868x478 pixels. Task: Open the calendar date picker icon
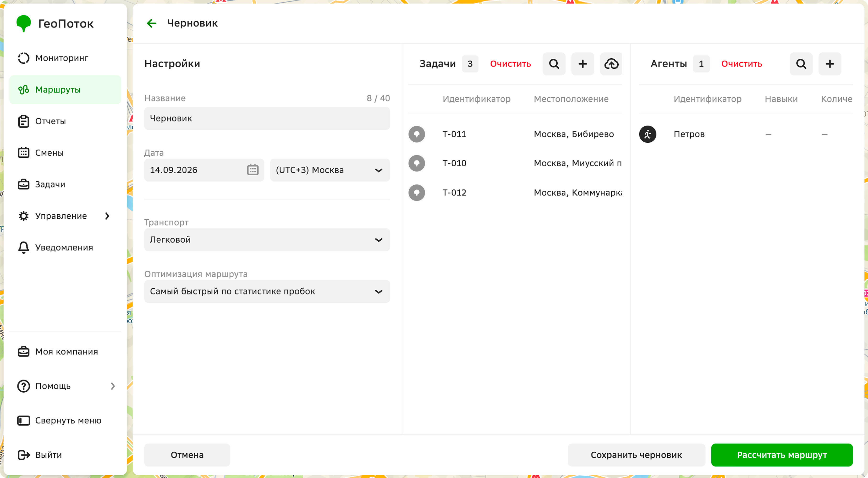253,170
